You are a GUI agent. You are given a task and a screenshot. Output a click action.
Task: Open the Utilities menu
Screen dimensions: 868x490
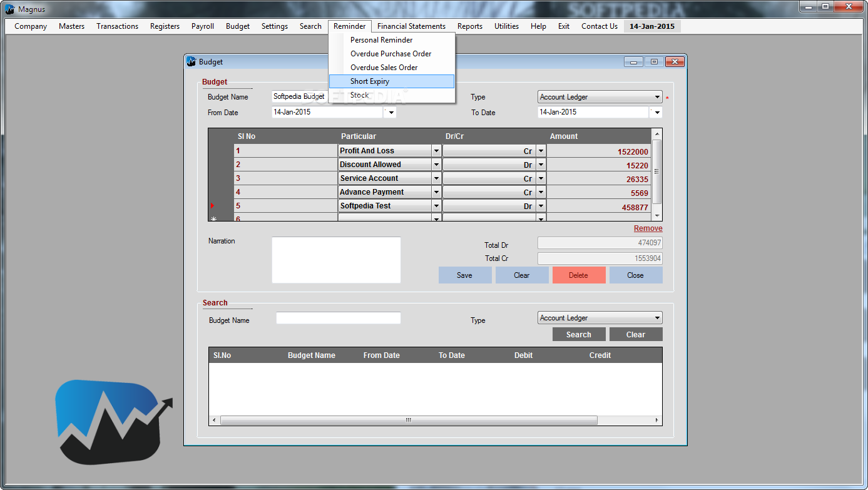tap(506, 26)
